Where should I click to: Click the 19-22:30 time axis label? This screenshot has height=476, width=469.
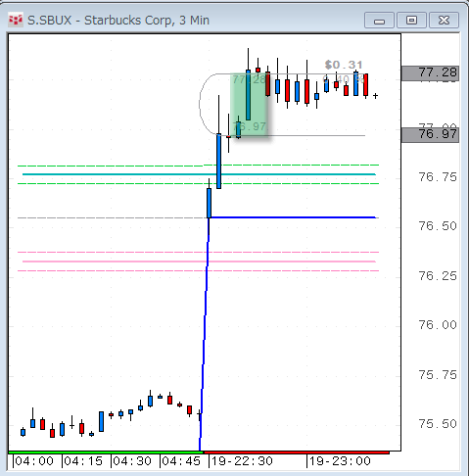point(242,461)
